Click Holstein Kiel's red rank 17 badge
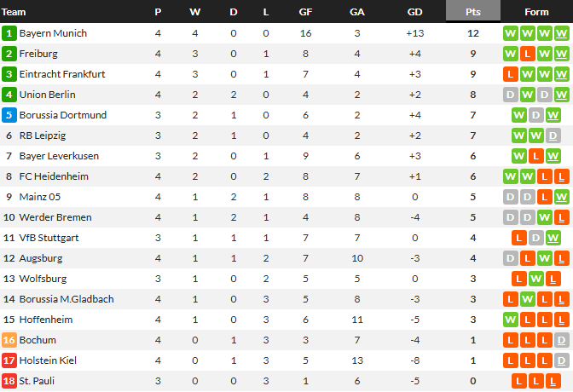Viewport: 573px width, 392px height. click(9, 360)
